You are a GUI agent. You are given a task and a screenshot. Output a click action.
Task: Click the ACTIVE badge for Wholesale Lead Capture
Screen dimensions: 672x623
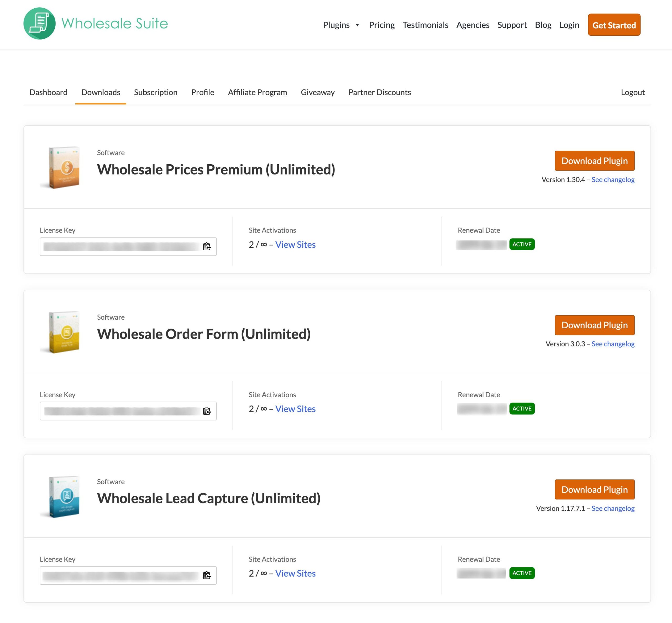click(x=522, y=573)
